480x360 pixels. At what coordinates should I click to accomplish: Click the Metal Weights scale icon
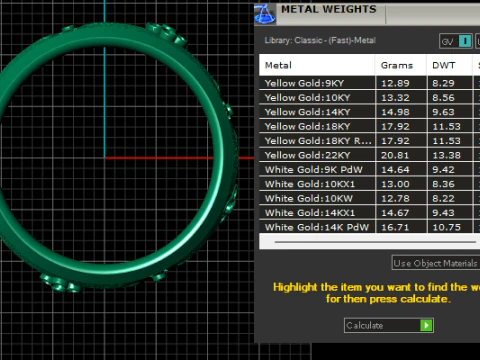pyautogui.click(x=265, y=14)
